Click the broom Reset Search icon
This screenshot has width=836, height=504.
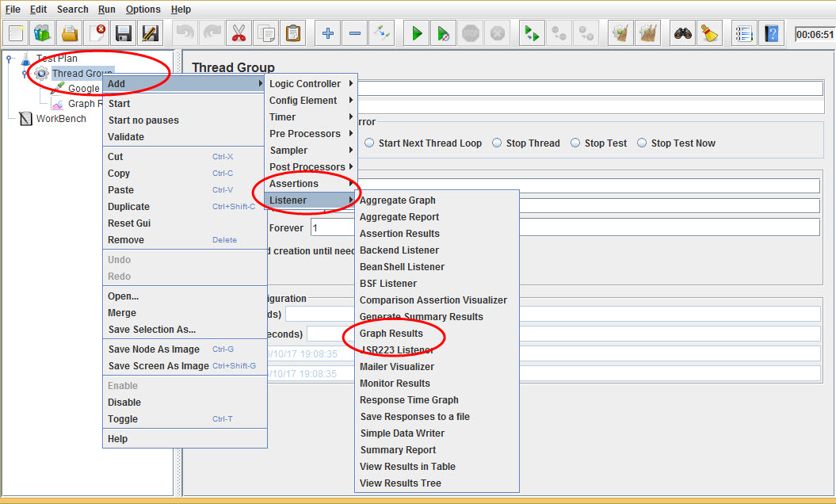709,33
